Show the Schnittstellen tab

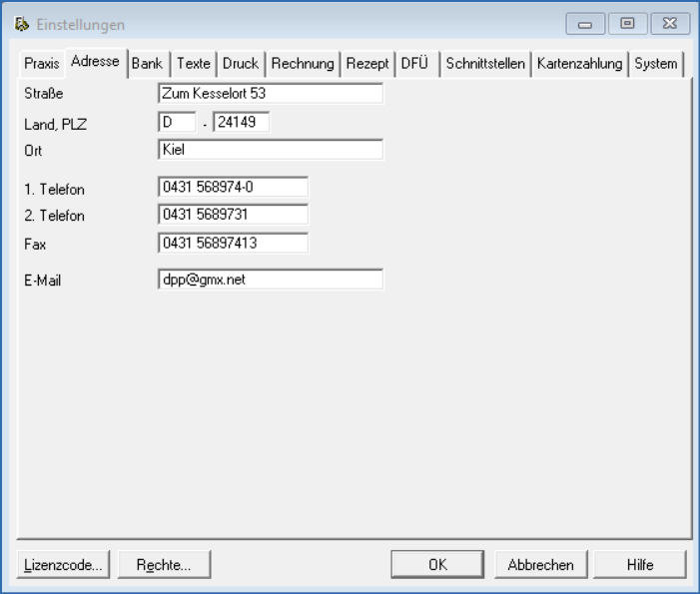[485, 64]
